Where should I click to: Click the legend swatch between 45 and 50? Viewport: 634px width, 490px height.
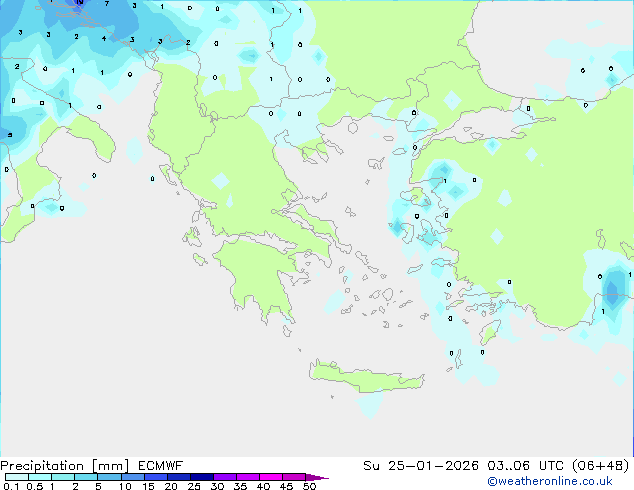pos(294,477)
